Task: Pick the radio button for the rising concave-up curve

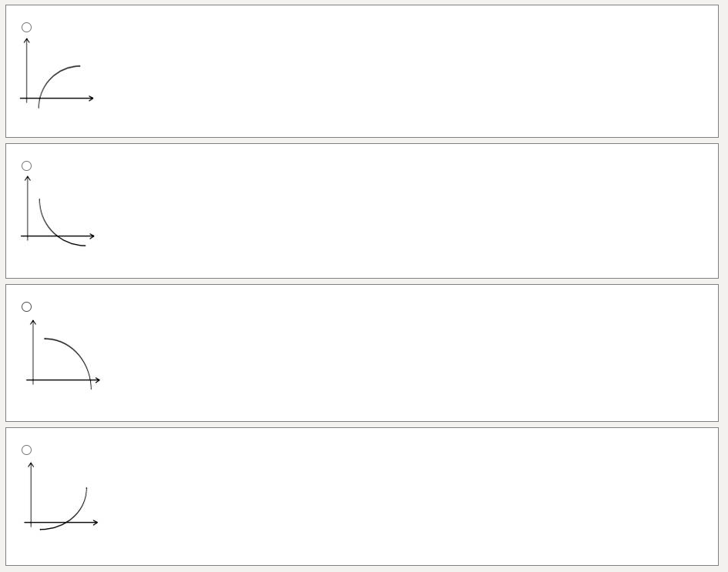Action: pyautogui.click(x=26, y=450)
